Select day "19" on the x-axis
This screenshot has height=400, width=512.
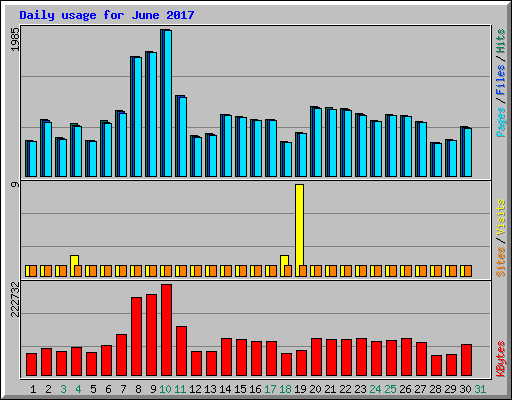300,389
